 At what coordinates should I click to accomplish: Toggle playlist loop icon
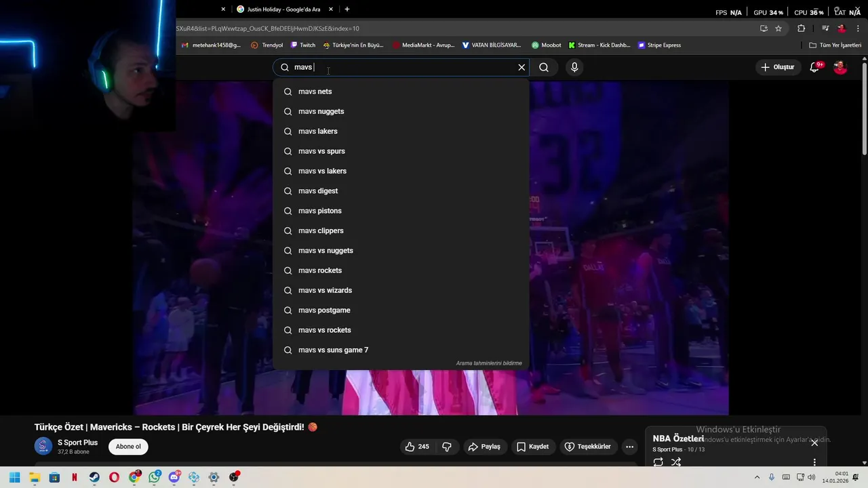pos(658,462)
